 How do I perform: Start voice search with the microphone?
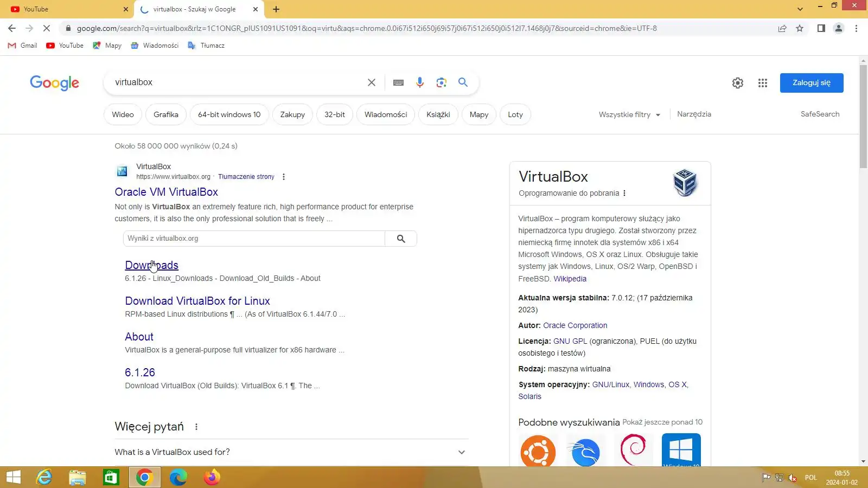click(x=420, y=82)
